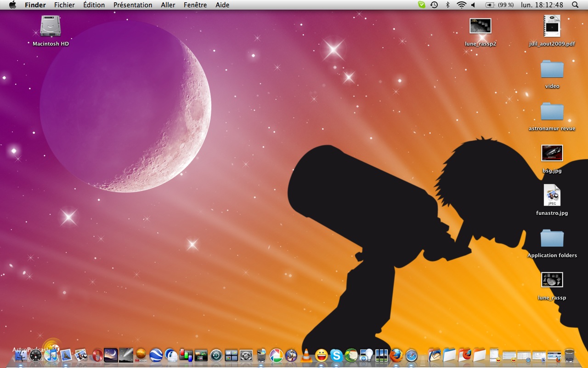Viewport: 588px width, 368px height.
Task: Open Skype from the dock
Action: coord(336,355)
